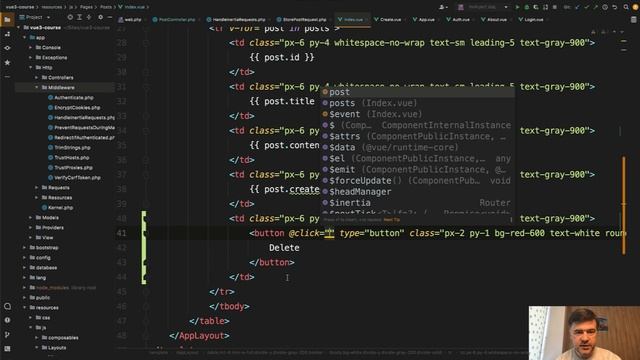This screenshot has width=640, height=360.
Task: Expand the database folder
Action: tap(24, 268)
